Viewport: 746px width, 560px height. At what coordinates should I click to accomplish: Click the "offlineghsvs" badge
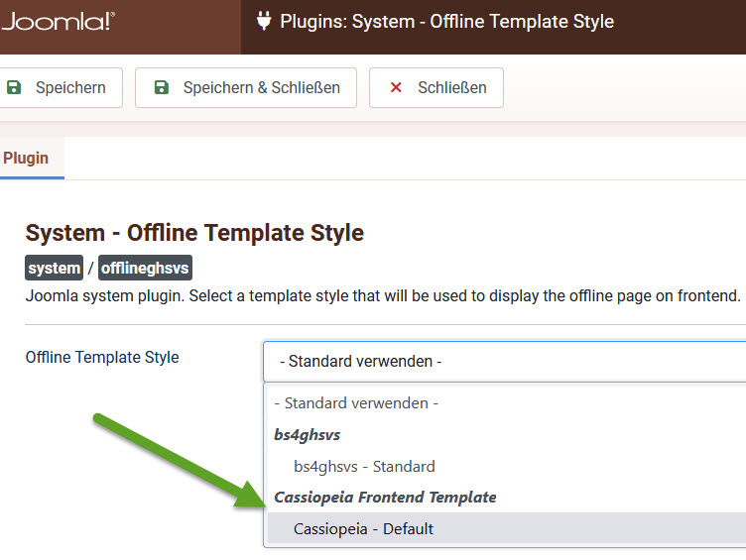pos(145,269)
